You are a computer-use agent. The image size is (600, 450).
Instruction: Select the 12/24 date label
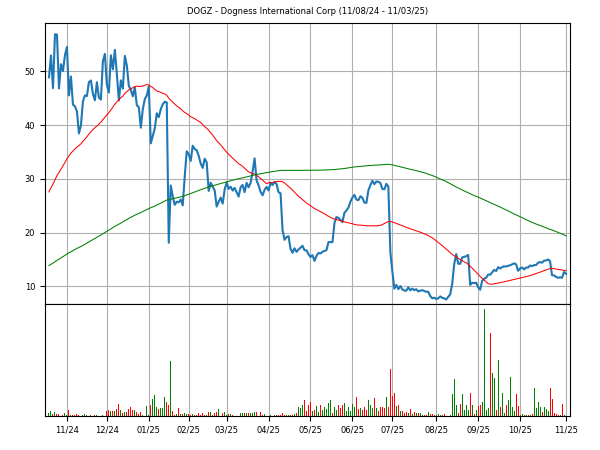pyautogui.click(x=107, y=430)
